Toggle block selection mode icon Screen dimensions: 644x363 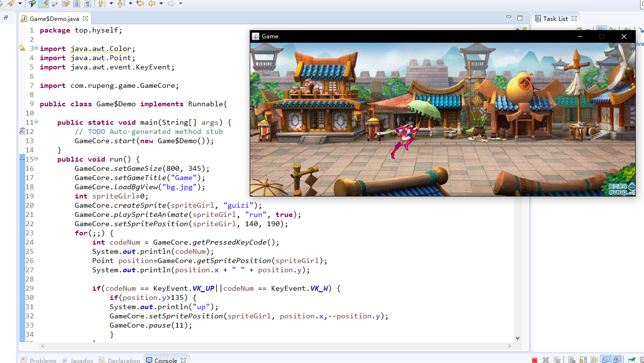click(77, 3)
